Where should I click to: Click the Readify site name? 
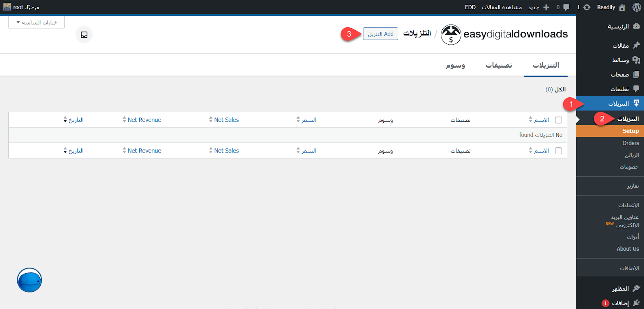tap(606, 7)
